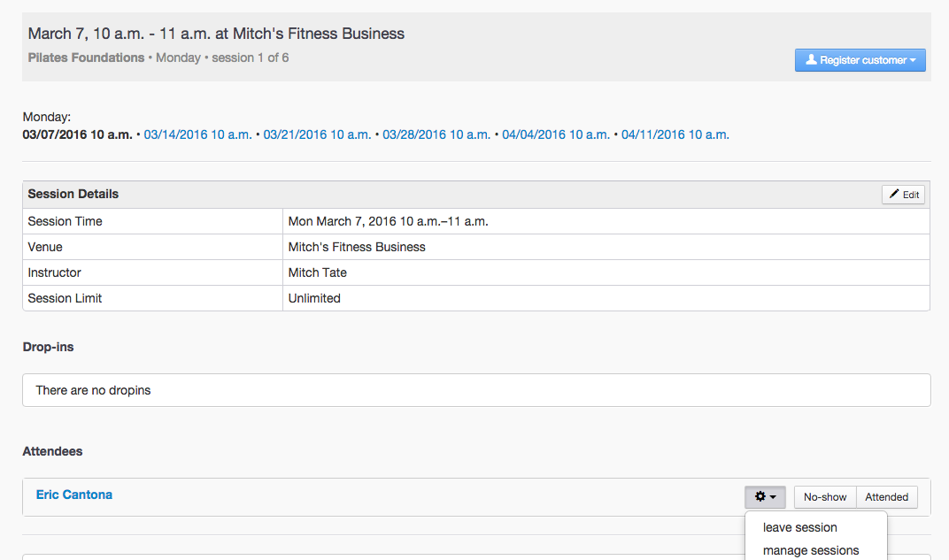Choose 'leave session' from the open menu

pyautogui.click(x=799, y=527)
